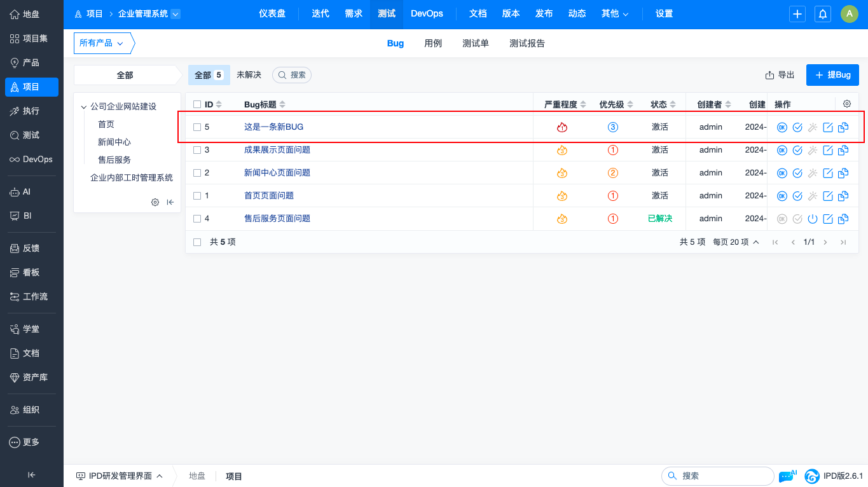Open the notifications bell
This screenshot has width=868, height=487.
pyautogui.click(x=823, y=14)
